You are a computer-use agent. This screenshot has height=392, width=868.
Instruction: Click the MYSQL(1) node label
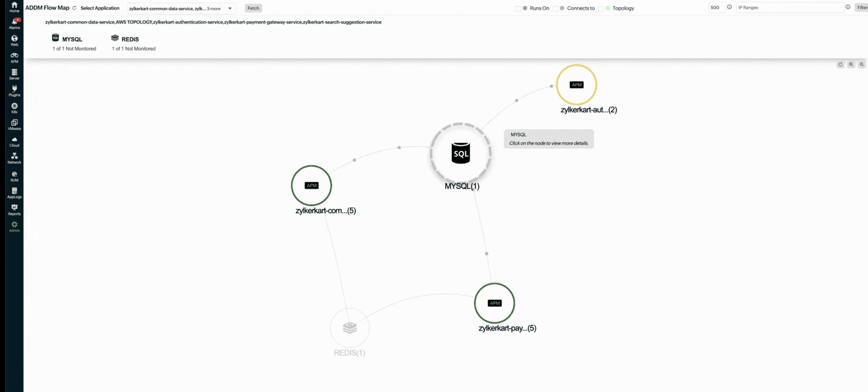point(462,186)
